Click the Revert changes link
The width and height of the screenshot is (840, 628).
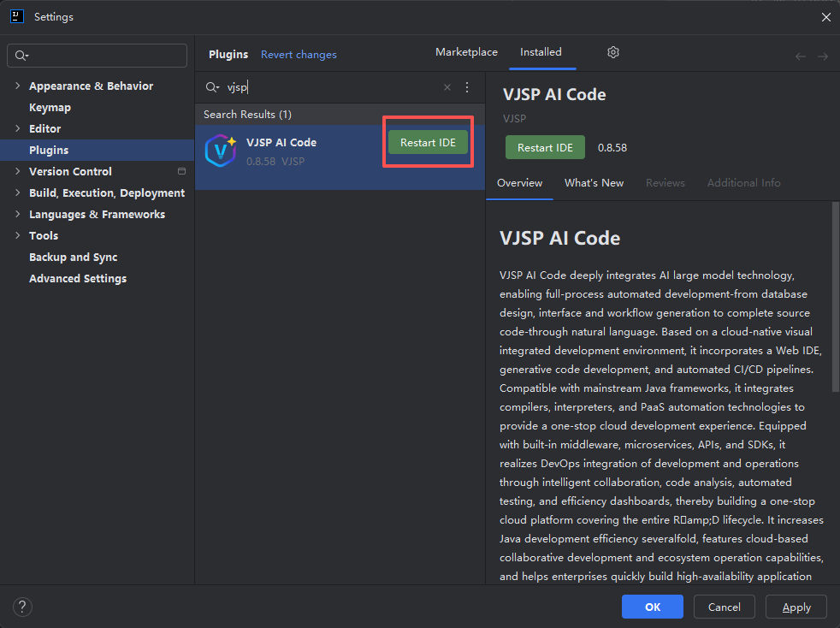click(299, 55)
